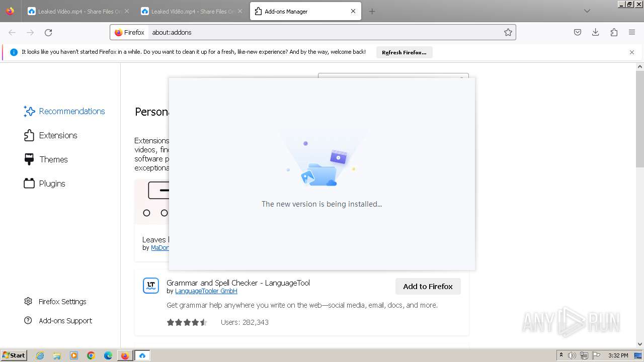Click the LanguageTool extension icon
The height and width of the screenshot is (362, 644).
pos(151,286)
